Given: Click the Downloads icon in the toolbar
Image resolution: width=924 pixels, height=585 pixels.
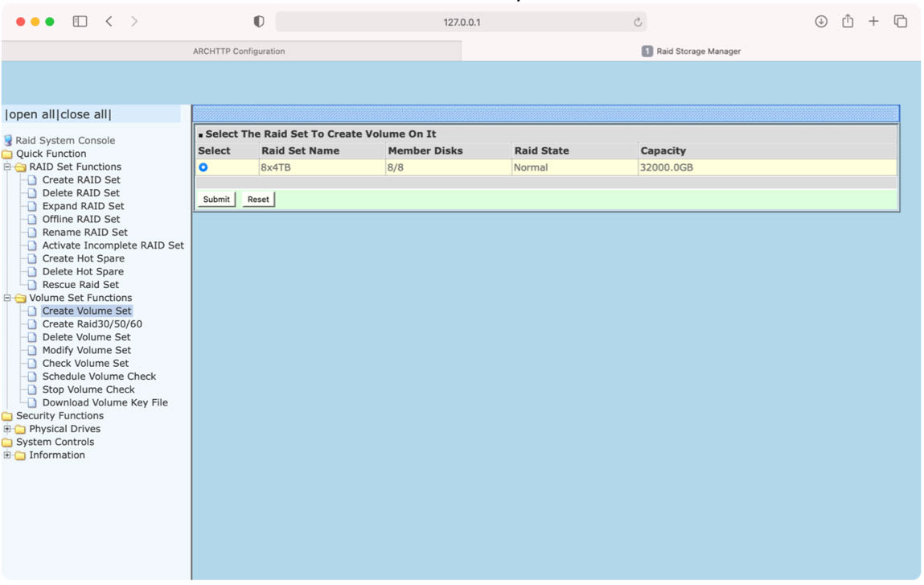Looking at the screenshot, I should click(x=820, y=21).
